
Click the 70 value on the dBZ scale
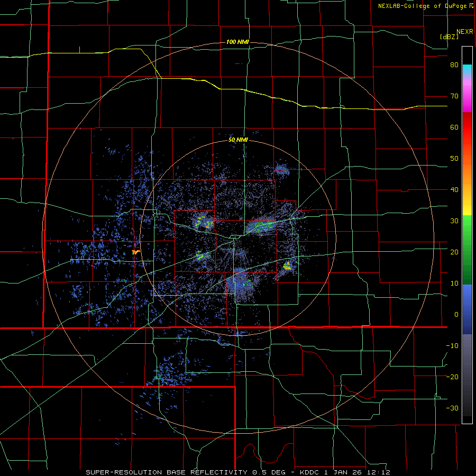click(454, 96)
